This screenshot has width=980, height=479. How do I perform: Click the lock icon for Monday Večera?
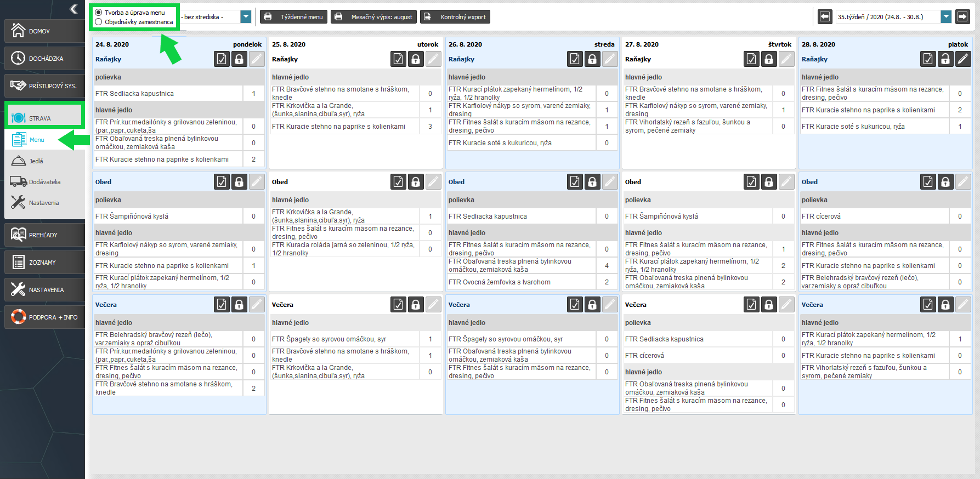239,305
